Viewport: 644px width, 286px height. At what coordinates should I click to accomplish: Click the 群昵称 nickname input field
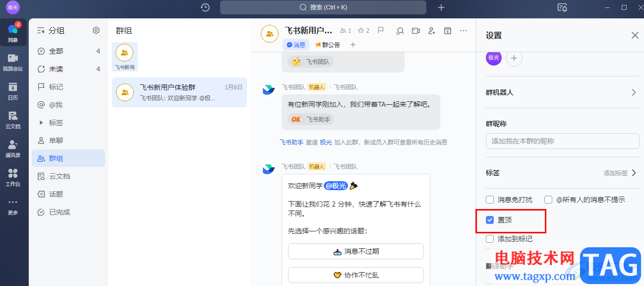563,141
